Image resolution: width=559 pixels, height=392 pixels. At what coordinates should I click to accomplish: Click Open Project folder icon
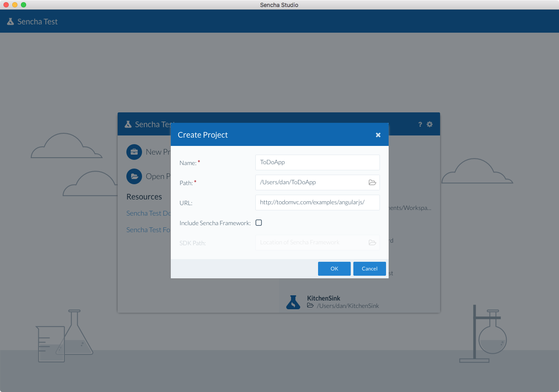(134, 176)
